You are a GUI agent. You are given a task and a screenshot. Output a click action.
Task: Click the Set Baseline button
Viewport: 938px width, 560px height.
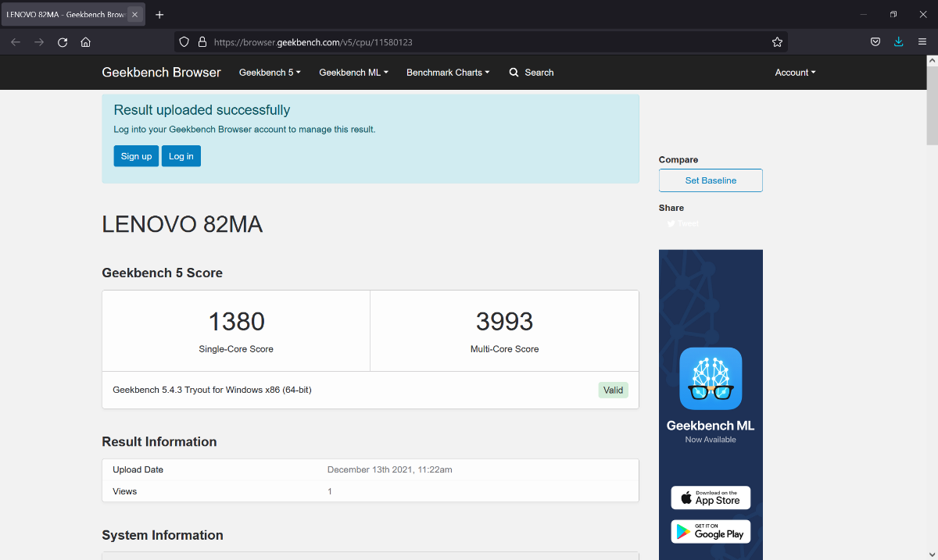(711, 180)
